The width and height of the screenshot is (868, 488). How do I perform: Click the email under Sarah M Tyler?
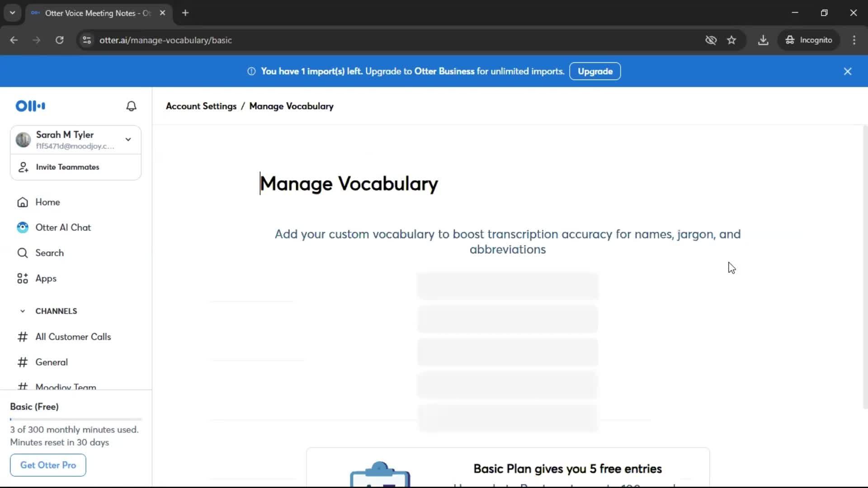click(75, 146)
